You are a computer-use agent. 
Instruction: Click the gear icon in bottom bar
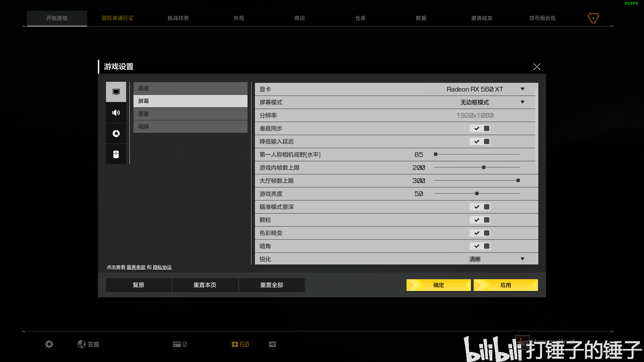[49, 344]
